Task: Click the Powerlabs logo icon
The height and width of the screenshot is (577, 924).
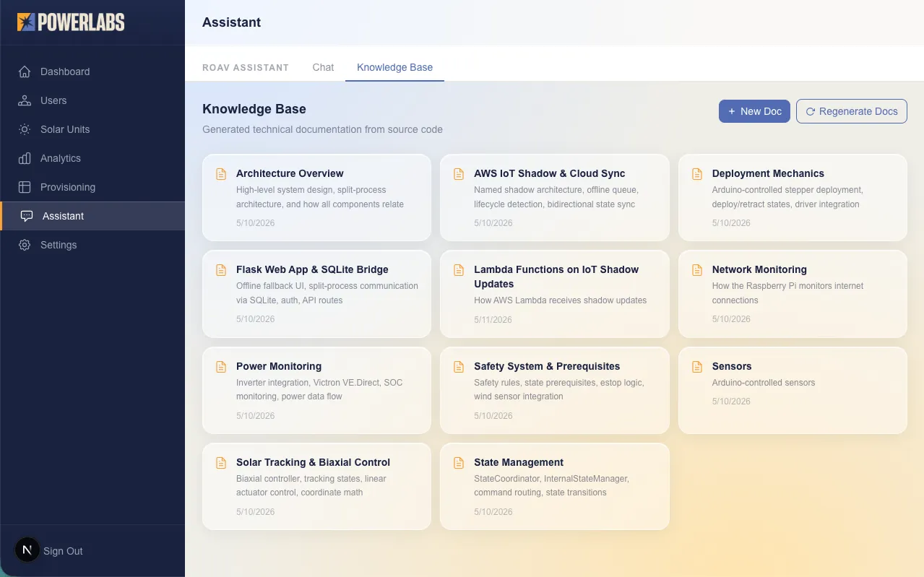Action: [x=26, y=22]
